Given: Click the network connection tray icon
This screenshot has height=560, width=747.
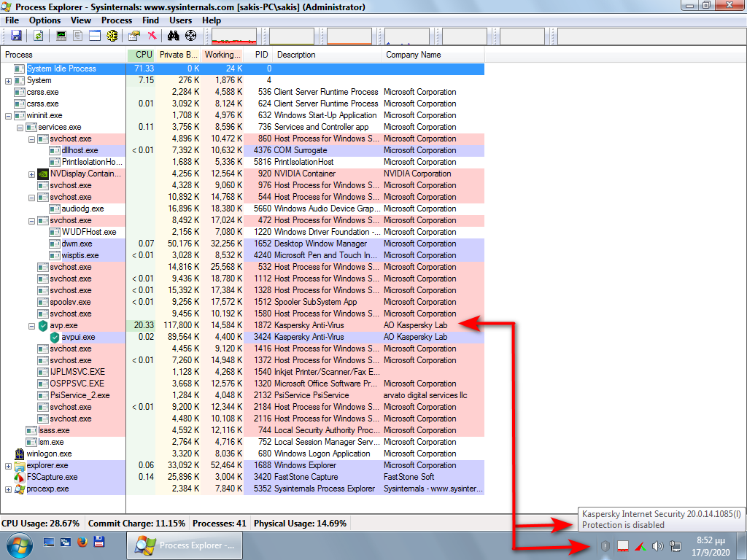Looking at the screenshot, I should (x=675, y=545).
